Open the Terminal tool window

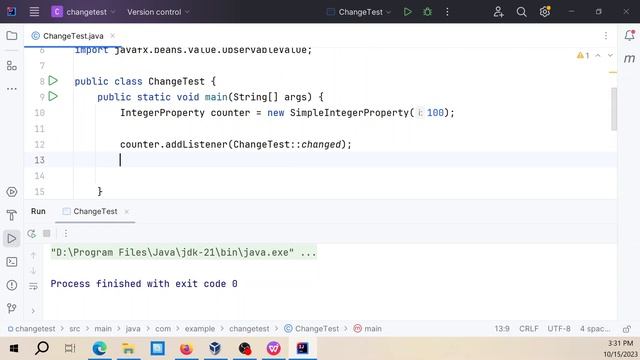(12, 262)
